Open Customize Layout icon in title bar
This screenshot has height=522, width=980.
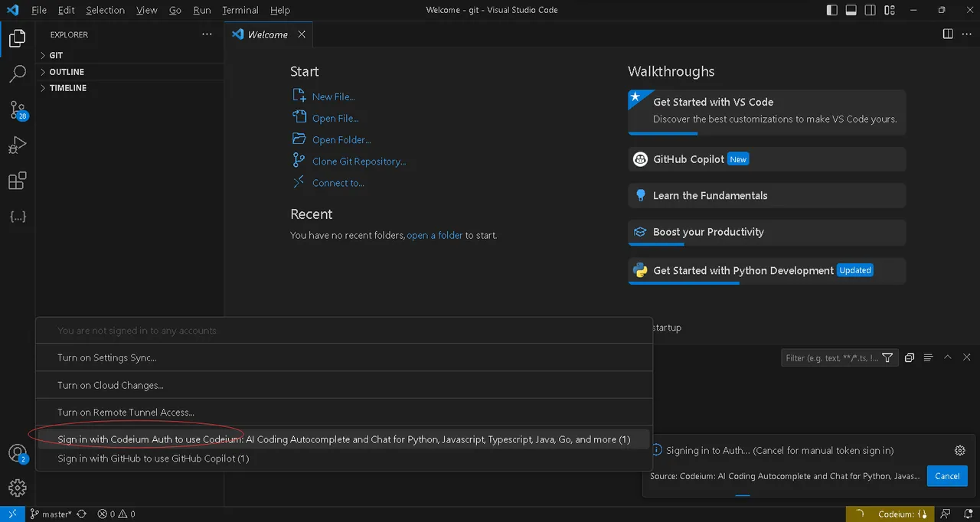pyautogui.click(x=890, y=10)
